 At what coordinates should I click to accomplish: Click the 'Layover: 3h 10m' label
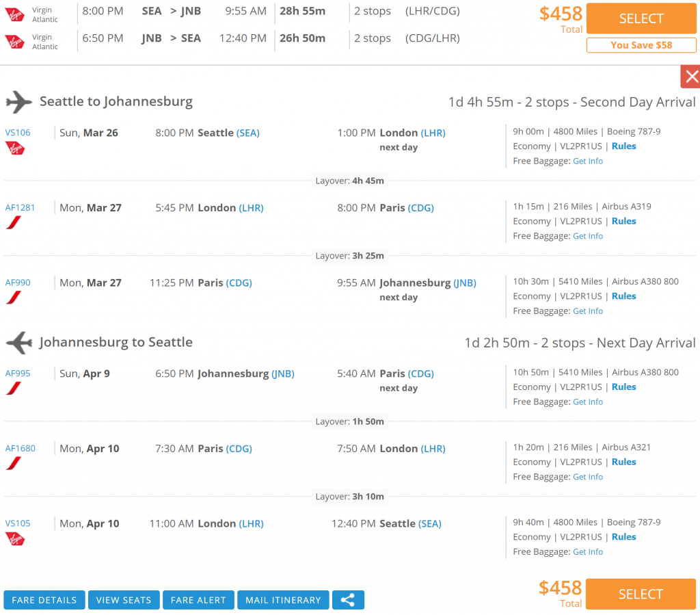pos(349,497)
